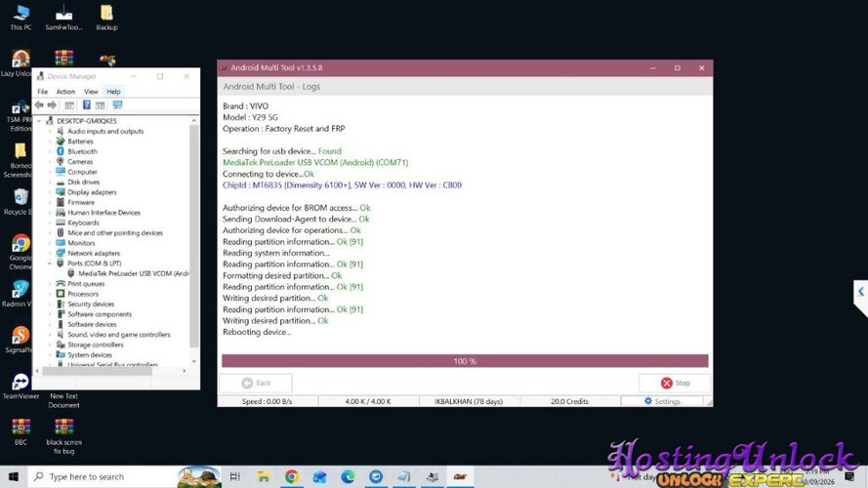This screenshot has height=488, width=868.
Task: Click the blue Help icon in Device Manager toolbar
Action: point(86,104)
